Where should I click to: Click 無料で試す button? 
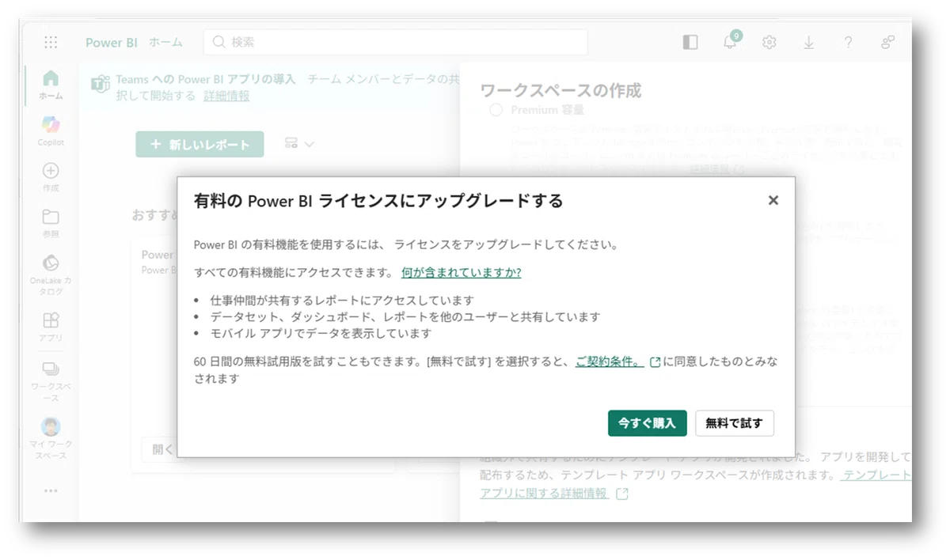click(734, 423)
